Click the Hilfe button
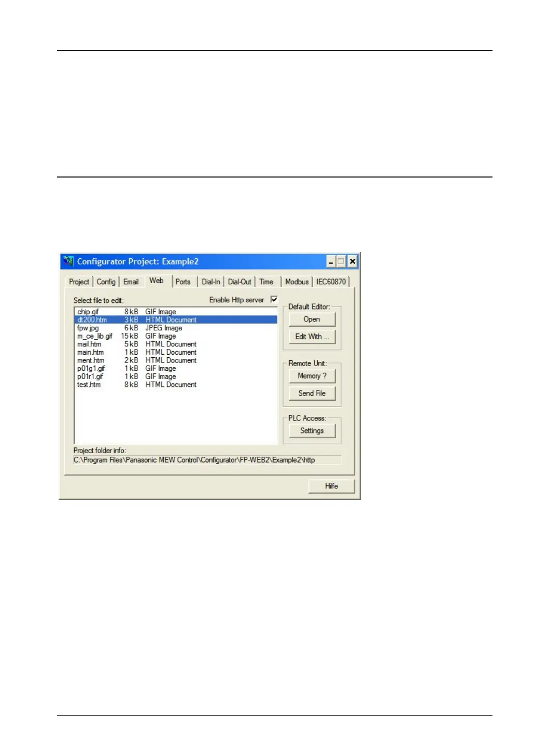Image resolution: width=535 pixels, height=756 pixels. click(x=332, y=486)
